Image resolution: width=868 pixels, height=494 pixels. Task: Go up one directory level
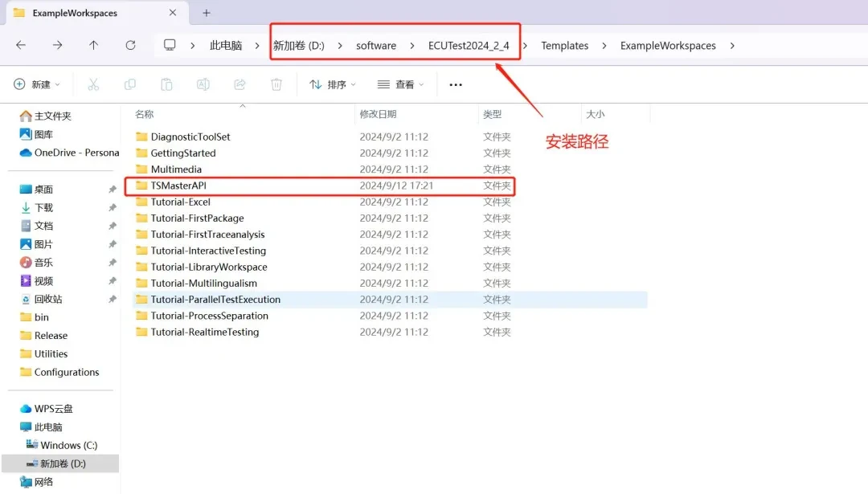(93, 46)
